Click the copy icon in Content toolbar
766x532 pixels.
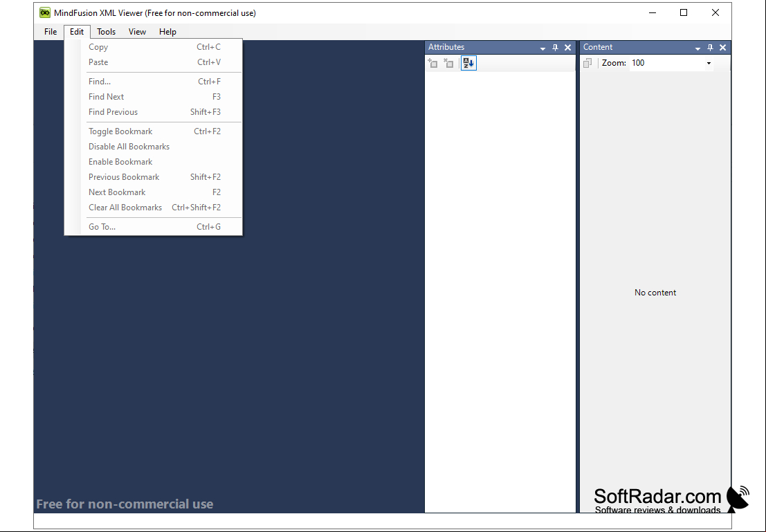click(x=587, y=63)
